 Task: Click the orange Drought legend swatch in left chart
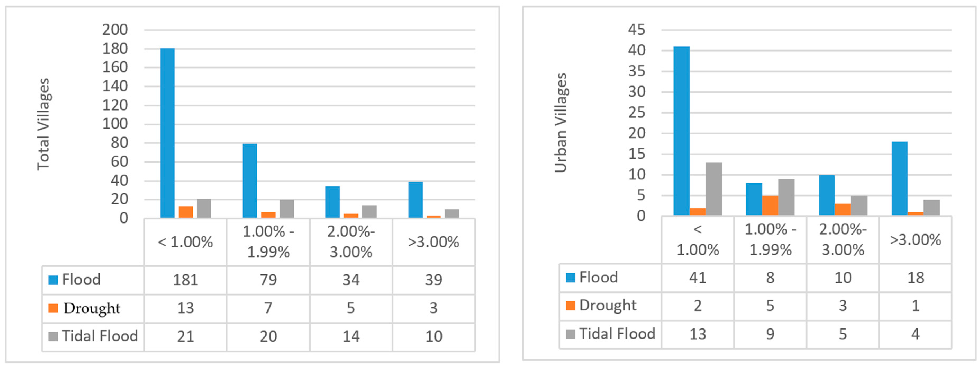click(x=53, y=308)
